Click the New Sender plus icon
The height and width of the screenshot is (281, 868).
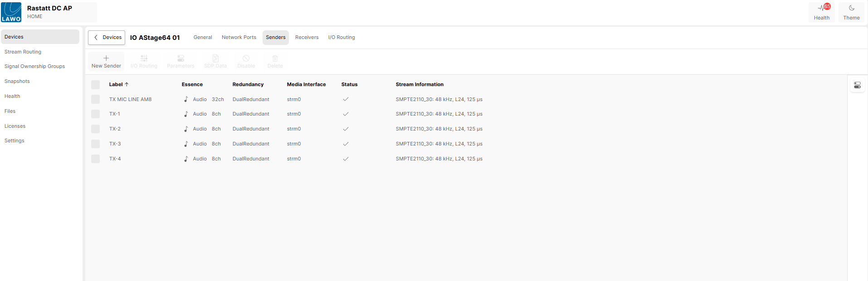[106, 58]
